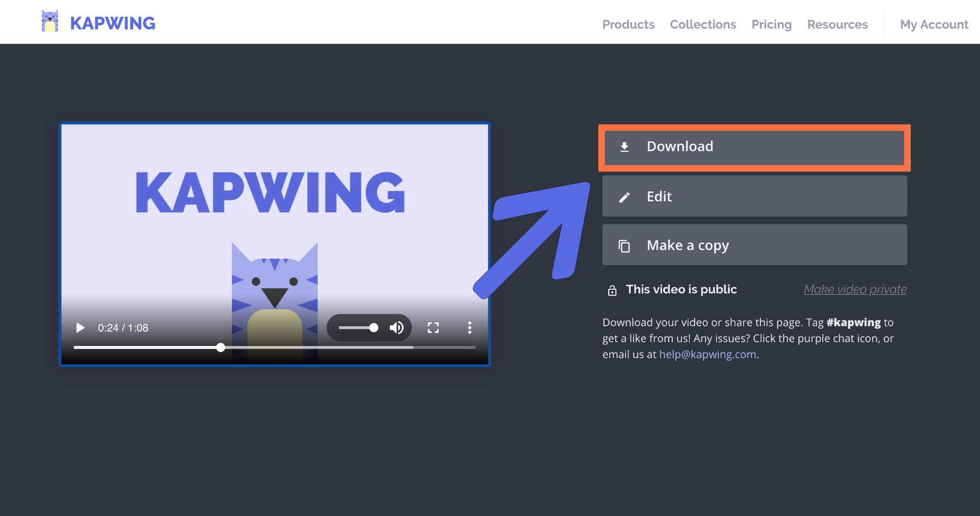Toggle video privacy via Make video private
Viewport: 980px width, 516px height.
(x=855, y=289)
